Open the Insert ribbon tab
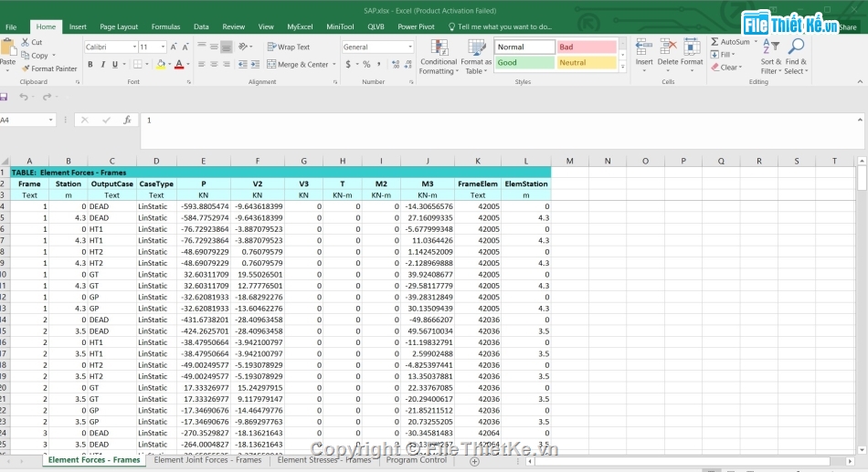Screen dimensions: 868x472 click(x=78, y=26)
